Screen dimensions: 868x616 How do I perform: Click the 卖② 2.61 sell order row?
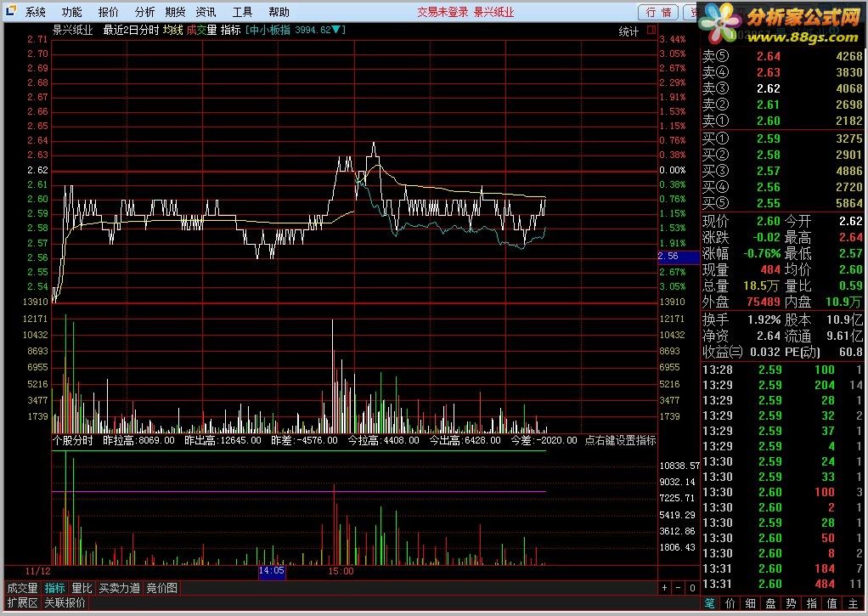(x=782, y=105)
